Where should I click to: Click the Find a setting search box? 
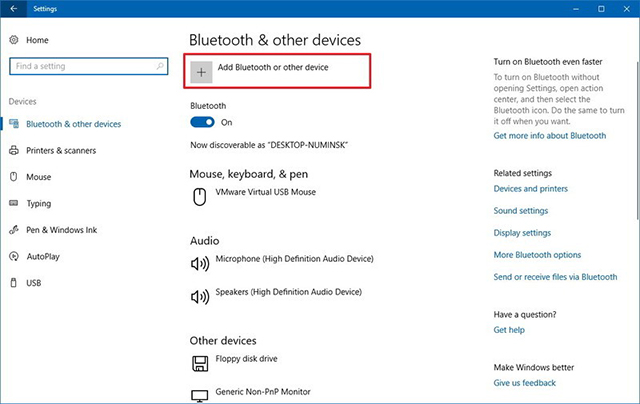pos(89,66)
